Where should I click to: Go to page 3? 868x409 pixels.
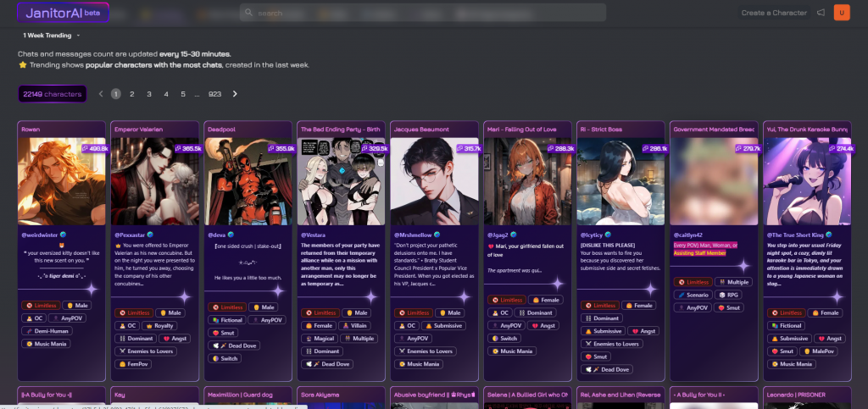(149, 94)
